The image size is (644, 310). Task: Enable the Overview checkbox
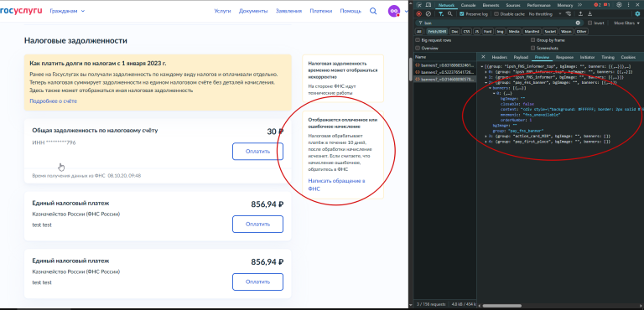(418, 48)
